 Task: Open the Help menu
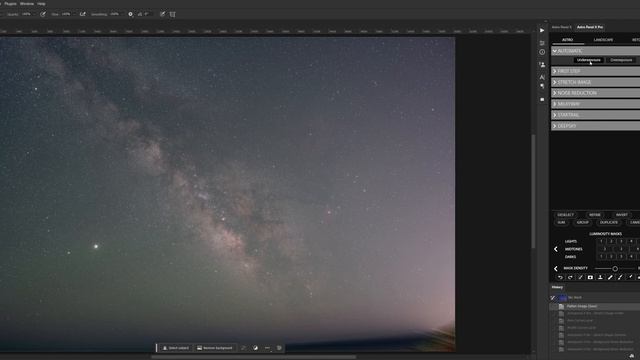pyautogui.click(x=41, y=4)
